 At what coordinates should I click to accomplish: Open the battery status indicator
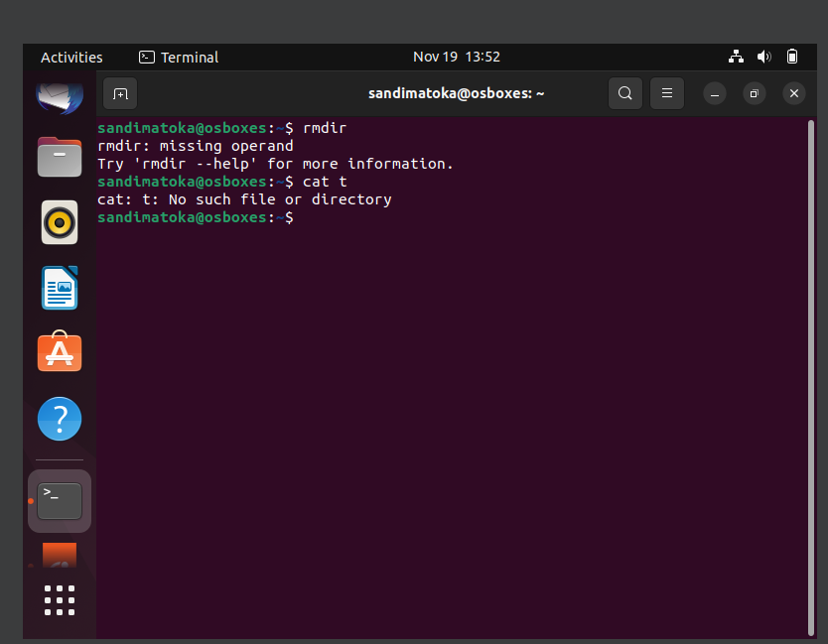tap(792, 57)
